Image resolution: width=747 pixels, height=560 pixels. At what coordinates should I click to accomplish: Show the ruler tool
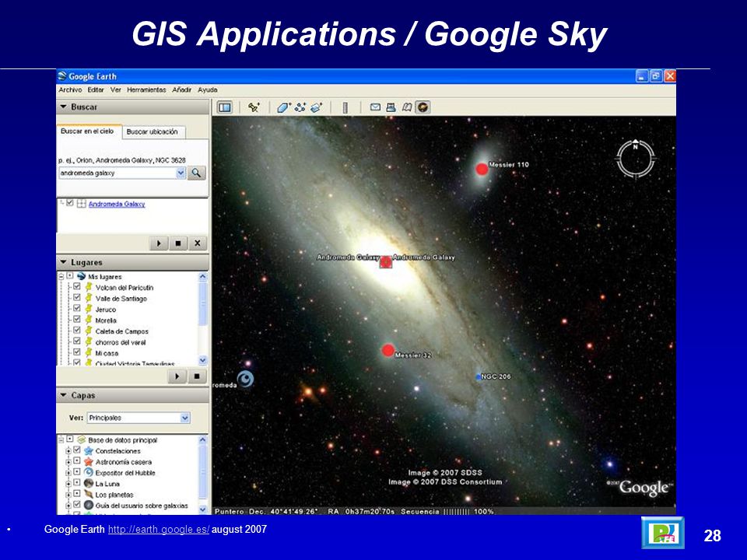345,107
